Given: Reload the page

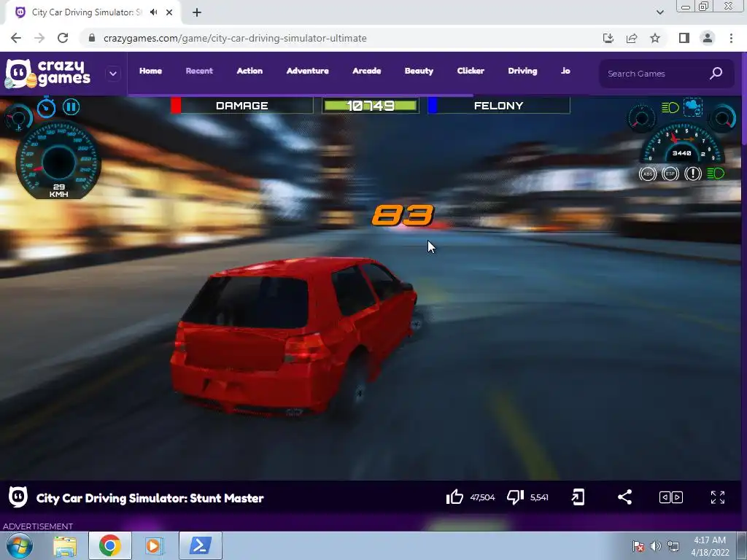Looking at the screenshot, I should tap(63, 38).
